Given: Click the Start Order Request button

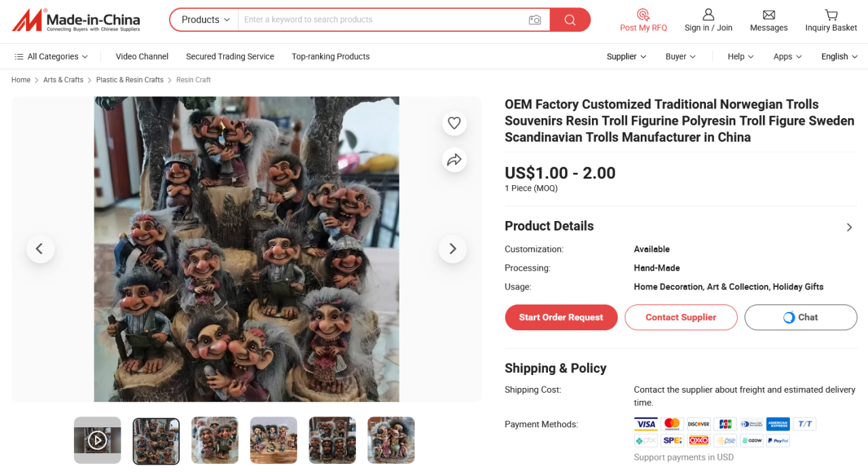Looking at the screenshot, I should pos(561,317).
